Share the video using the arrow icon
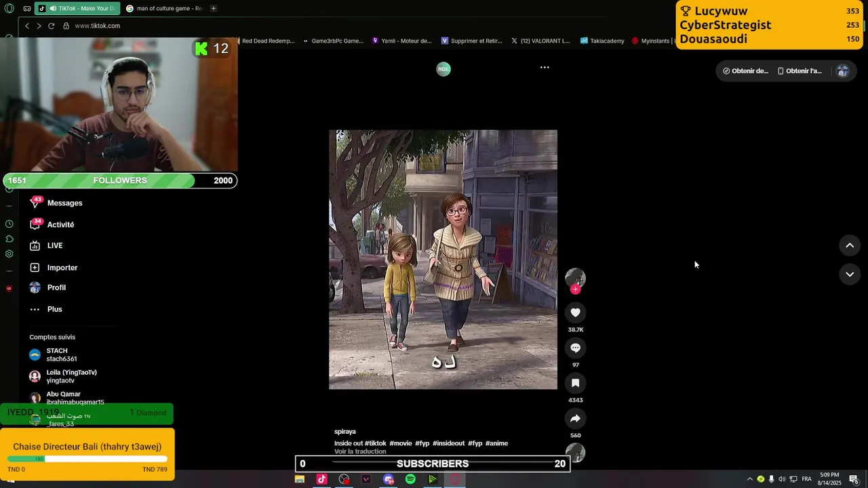 click(x=575, y=418)
